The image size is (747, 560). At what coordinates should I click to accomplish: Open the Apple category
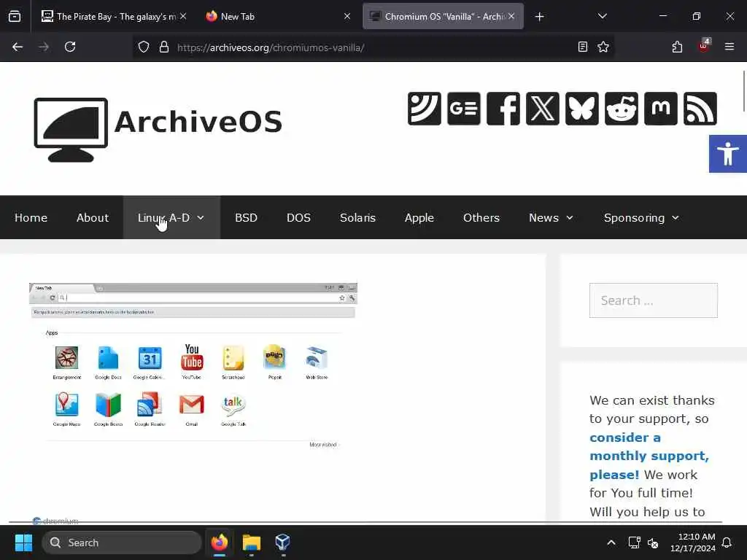coord(419,217)
